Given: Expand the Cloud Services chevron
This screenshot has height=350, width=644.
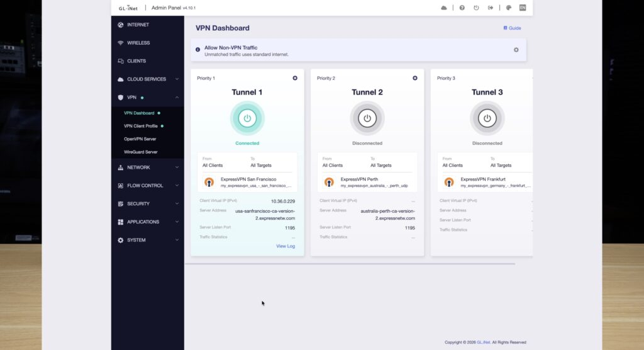Looking at the screenshot, I should 177,79.
